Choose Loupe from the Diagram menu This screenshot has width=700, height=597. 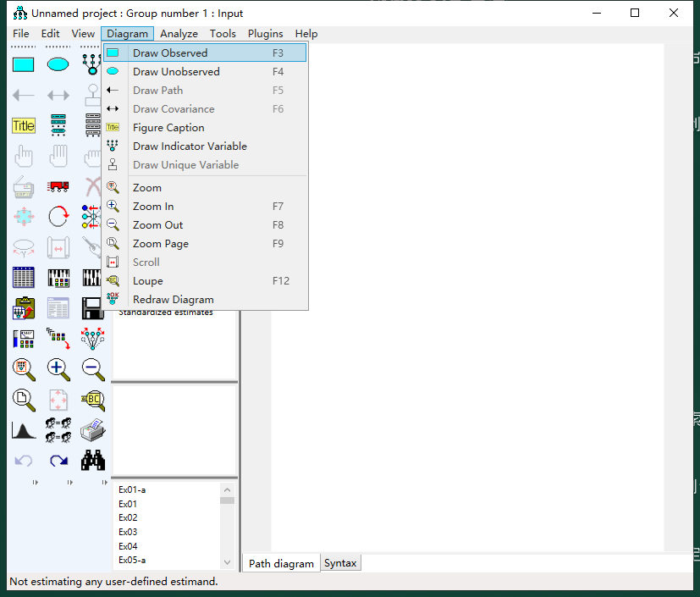point(205,281)
